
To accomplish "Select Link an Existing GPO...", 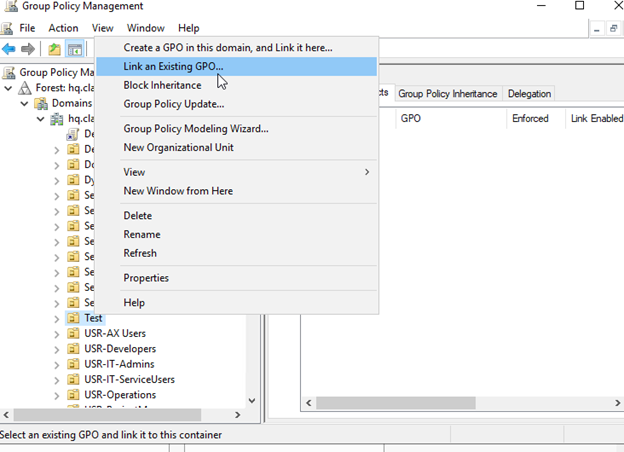I will [x=236, y=66].
